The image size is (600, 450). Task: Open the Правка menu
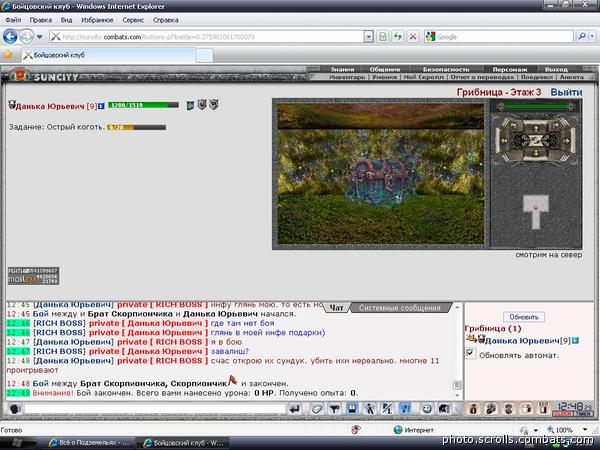coord(41,20)
